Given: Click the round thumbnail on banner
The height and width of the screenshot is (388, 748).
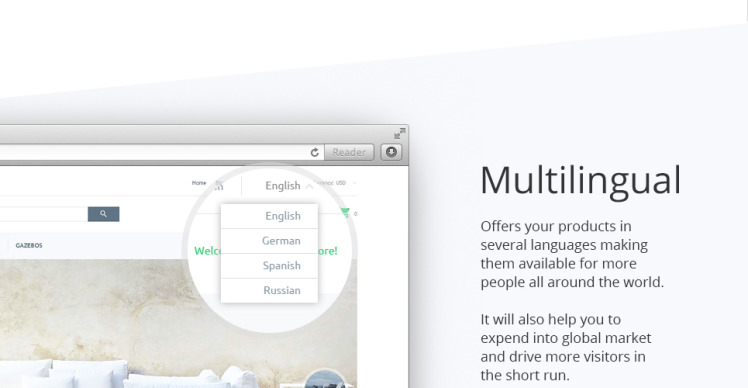Looking at the screenshot, I should point(325,378).
